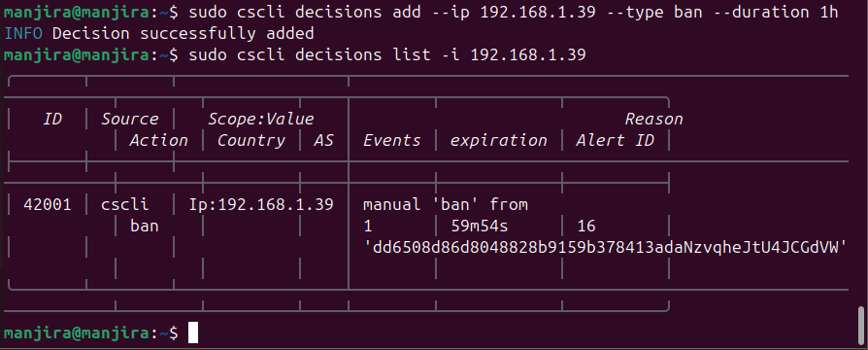Click the 'expiration' column header
This screenshot has height=350, width=868.
pos(498,141)
